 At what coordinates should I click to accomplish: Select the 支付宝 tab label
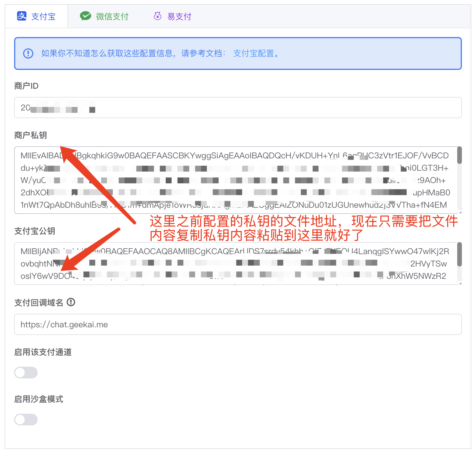pyautogui.click(x=43, y=16)
